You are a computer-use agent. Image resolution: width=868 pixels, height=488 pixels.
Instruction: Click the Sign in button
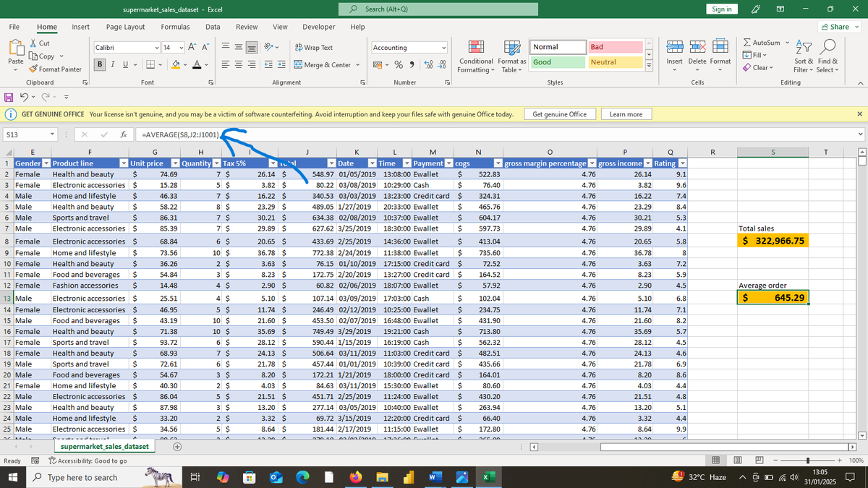tap(721, 9)
